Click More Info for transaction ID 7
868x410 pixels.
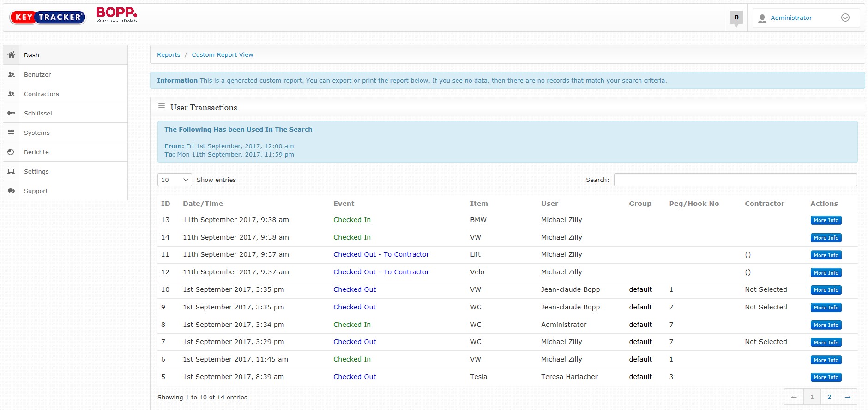click(826, 343)
